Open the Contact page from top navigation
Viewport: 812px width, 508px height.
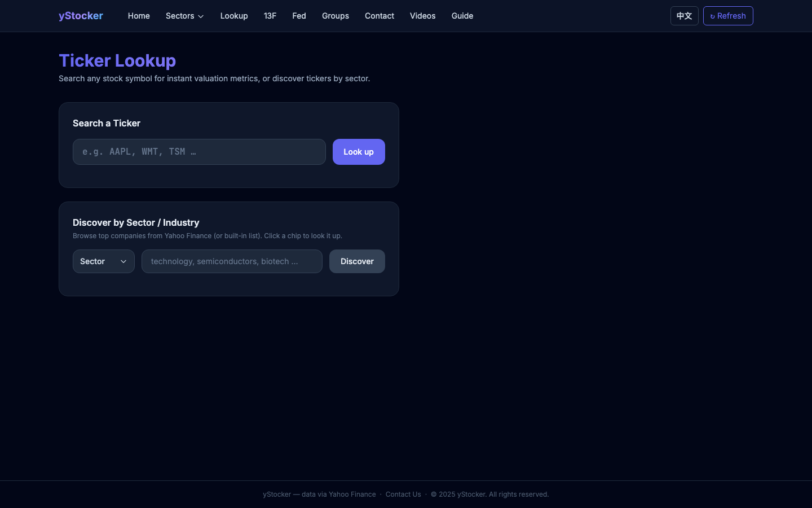379,16
